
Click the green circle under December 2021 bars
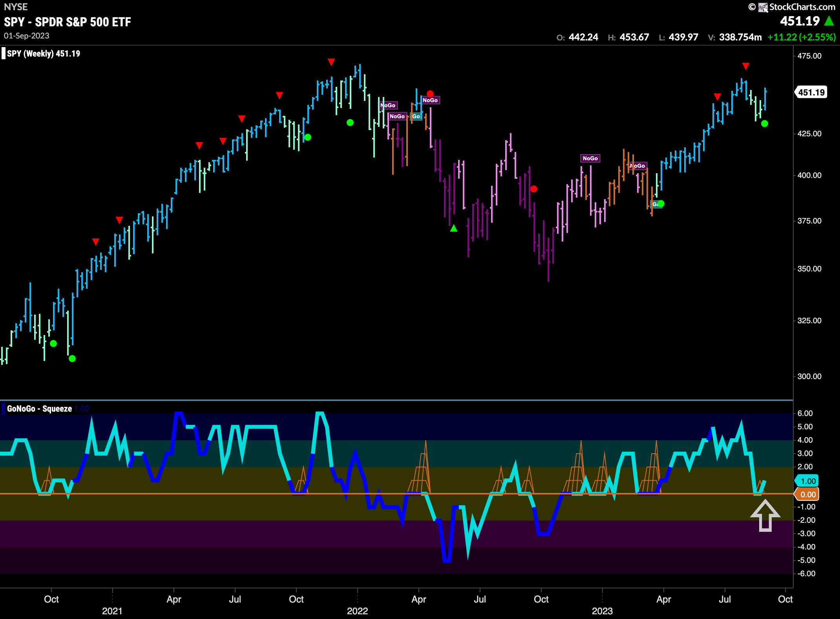[x=350, y=123]
